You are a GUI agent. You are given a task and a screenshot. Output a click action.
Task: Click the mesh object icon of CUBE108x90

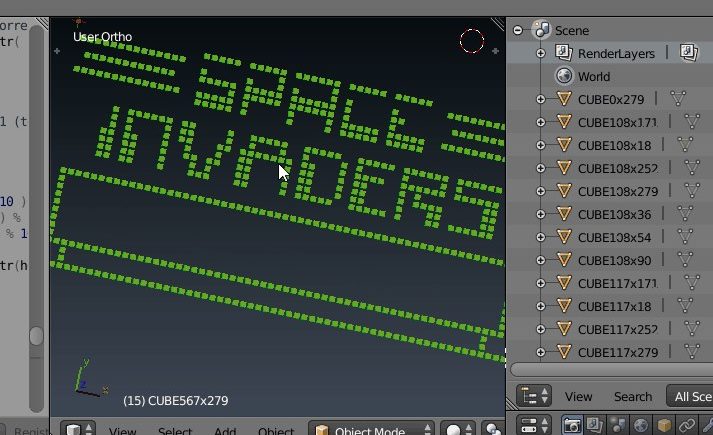[564, 260]
